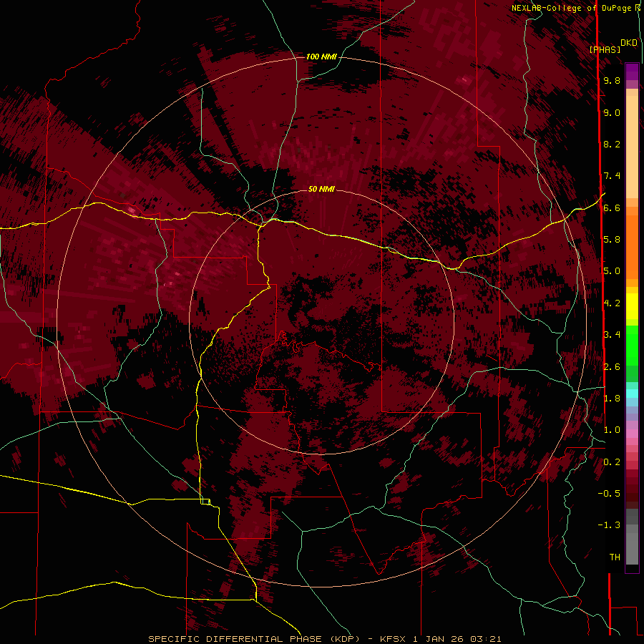Click the cyan band of the color scale
This screenshot has width=644, height=644.
(x=632, y=394)
